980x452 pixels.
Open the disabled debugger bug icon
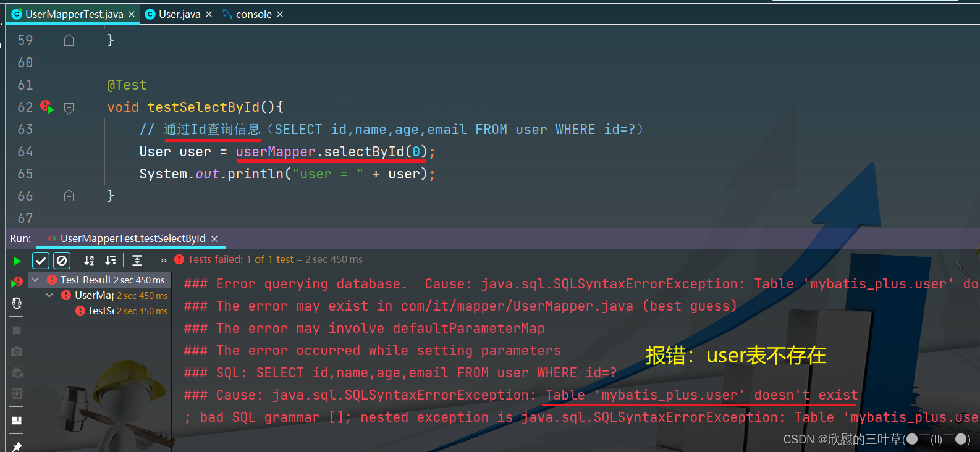[x=17, y=372]
